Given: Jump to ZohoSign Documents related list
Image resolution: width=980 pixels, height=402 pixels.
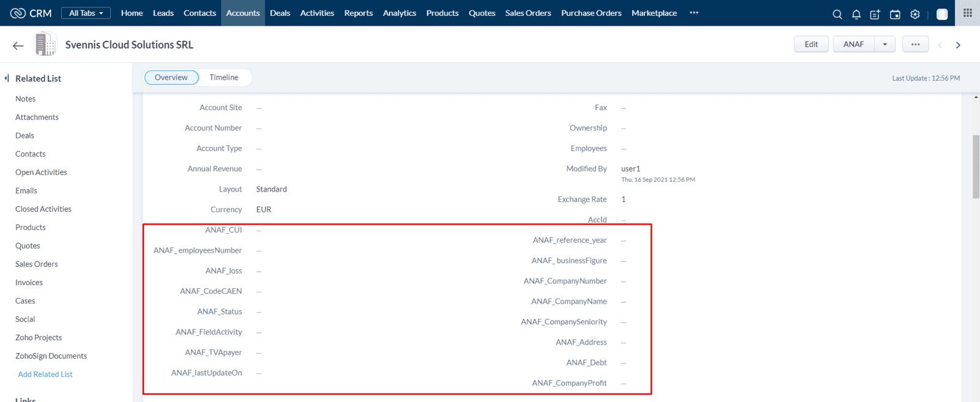Looking at the screenshot, I should click(x=51, y=355).
